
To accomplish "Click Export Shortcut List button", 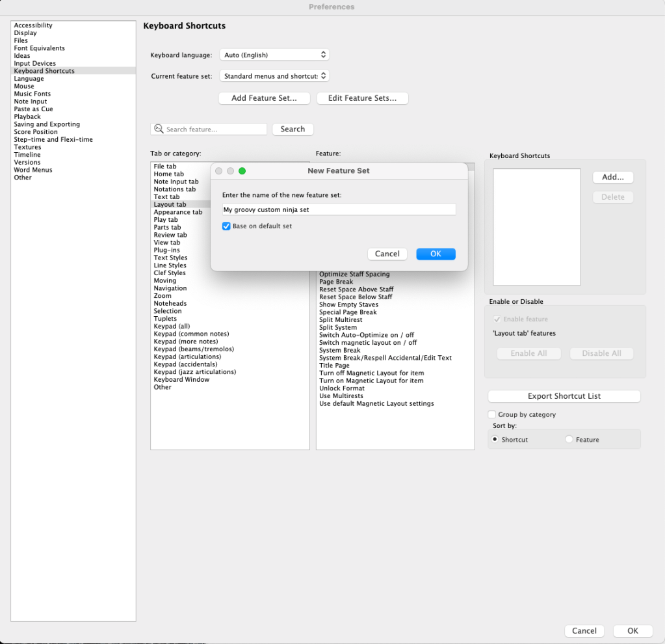I will click(x=564, y=396).
